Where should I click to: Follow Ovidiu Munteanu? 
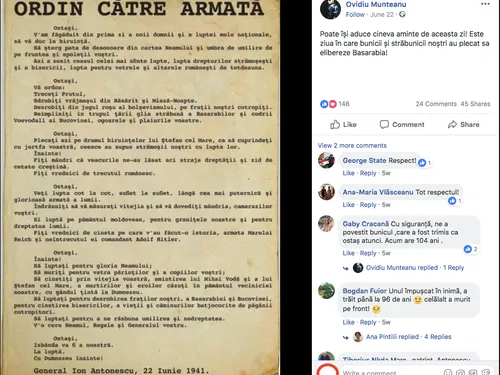[355, 15]
